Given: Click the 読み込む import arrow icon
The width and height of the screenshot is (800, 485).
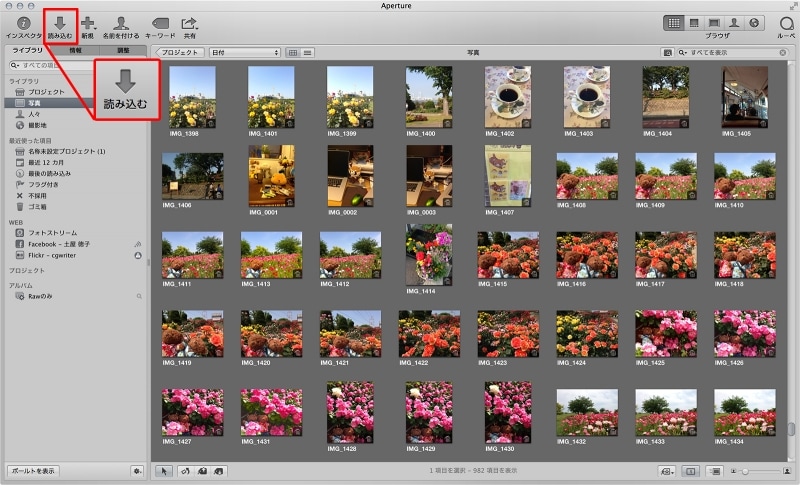Looking at the screenshot, I should point(61,22).
